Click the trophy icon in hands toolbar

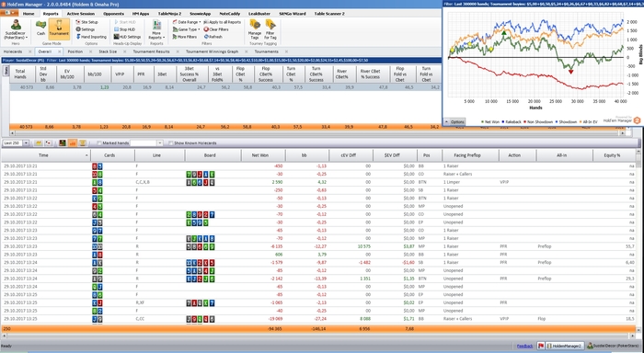(x=83, y=142)
